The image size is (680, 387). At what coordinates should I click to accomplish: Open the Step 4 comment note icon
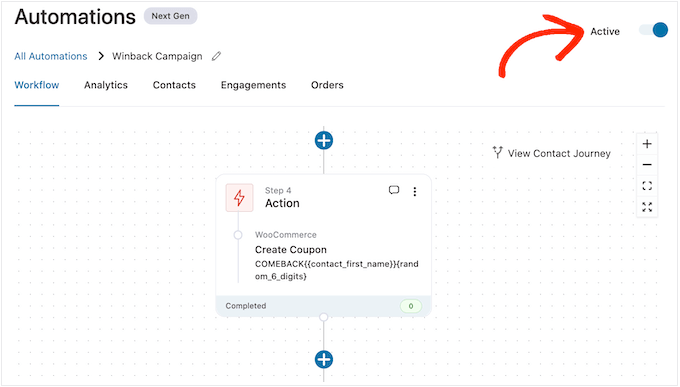[x=394, y=190]
